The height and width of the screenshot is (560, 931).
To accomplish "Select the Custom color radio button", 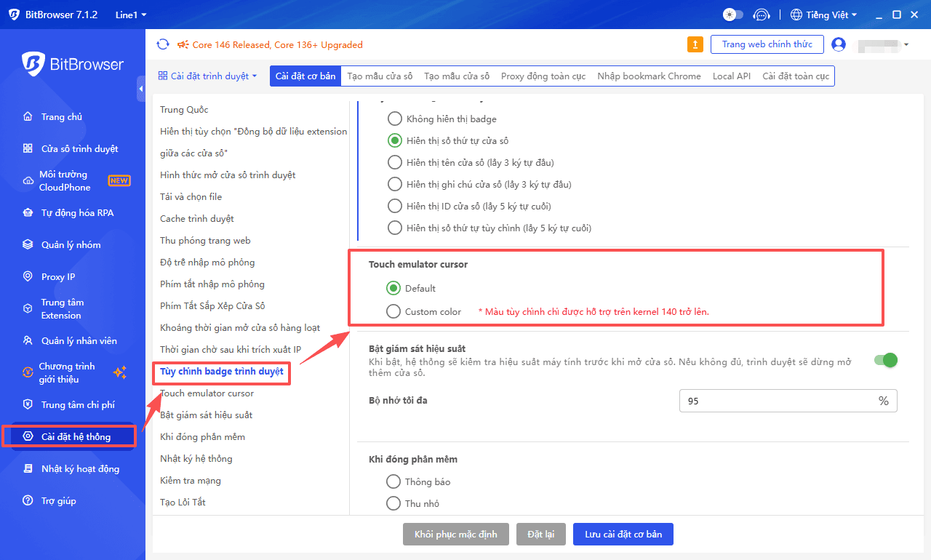I will point(393,311).
